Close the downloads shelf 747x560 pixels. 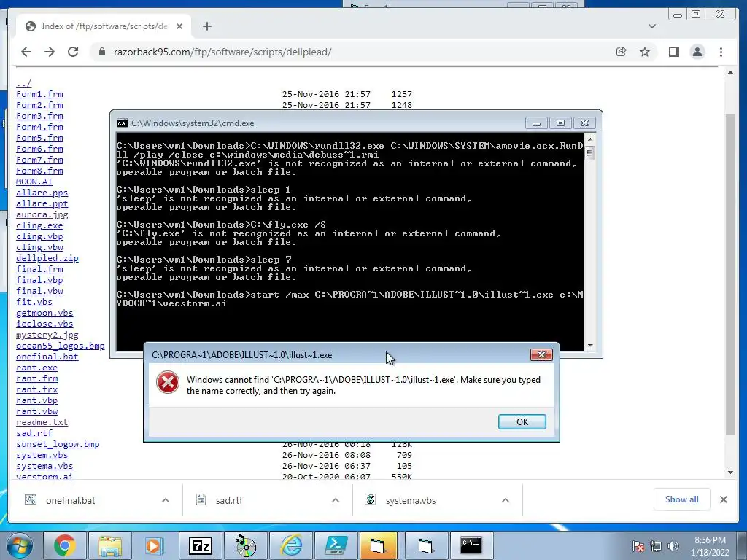tap(724, 499)
